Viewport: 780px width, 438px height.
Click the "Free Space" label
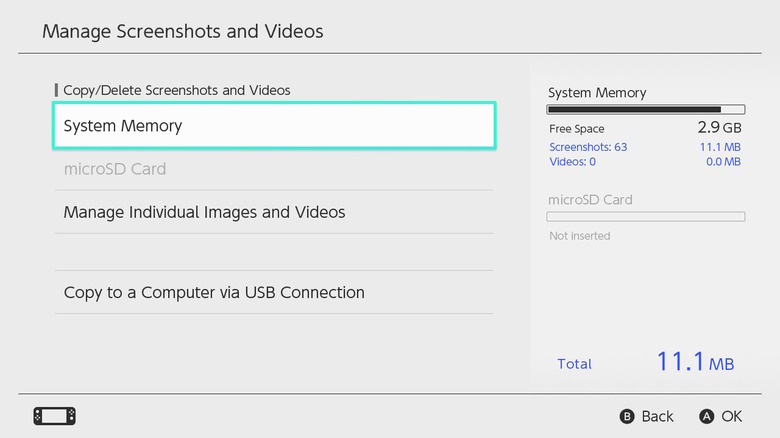pos(577,129)
